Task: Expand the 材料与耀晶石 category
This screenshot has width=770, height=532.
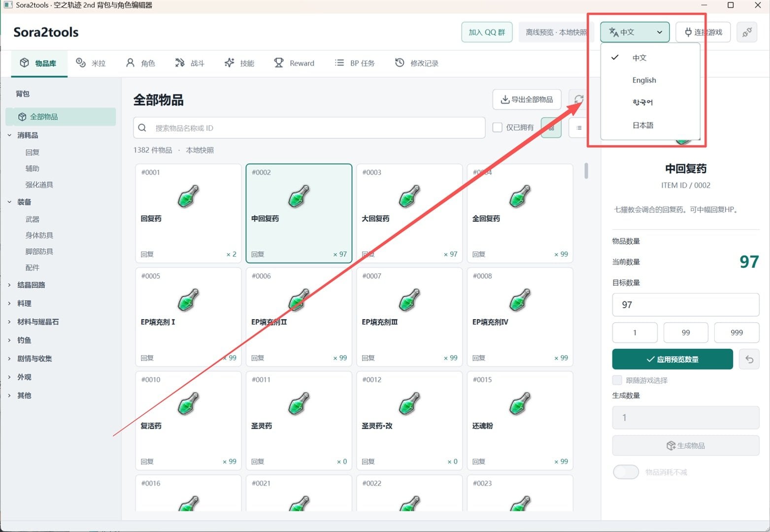Action: (x=9, y=322)
